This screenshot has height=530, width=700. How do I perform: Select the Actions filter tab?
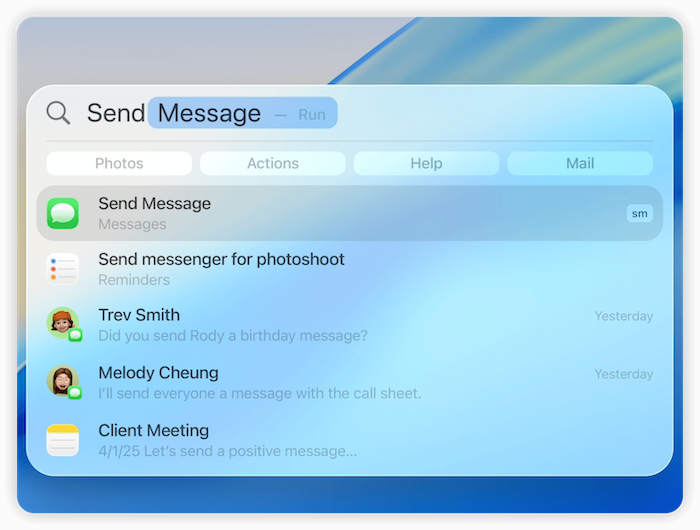(273, 163)
